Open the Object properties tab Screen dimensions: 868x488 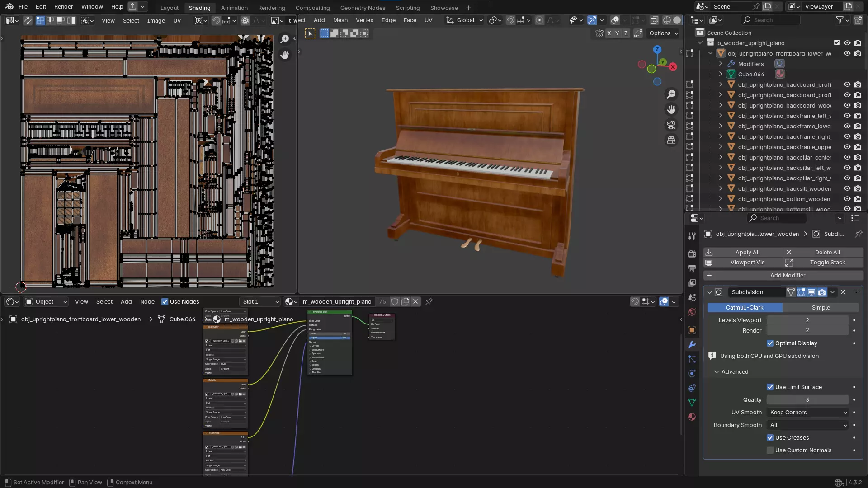(692, 330)
